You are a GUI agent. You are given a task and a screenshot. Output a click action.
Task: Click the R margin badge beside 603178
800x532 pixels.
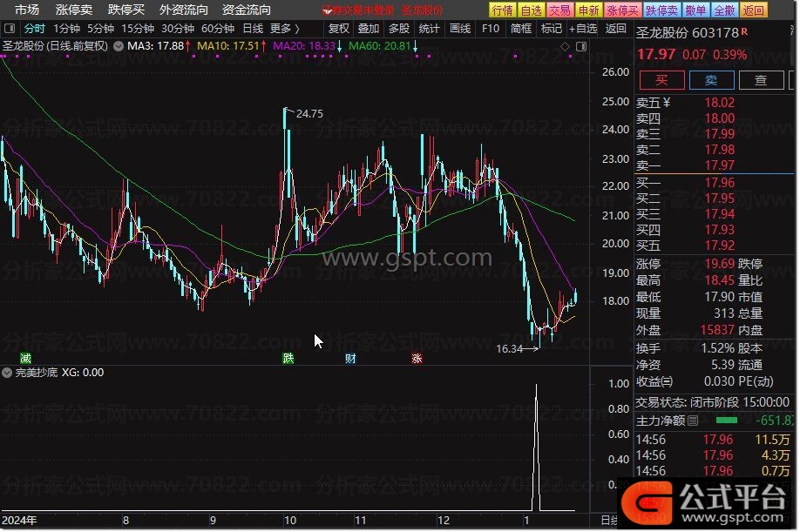[744, 31]
